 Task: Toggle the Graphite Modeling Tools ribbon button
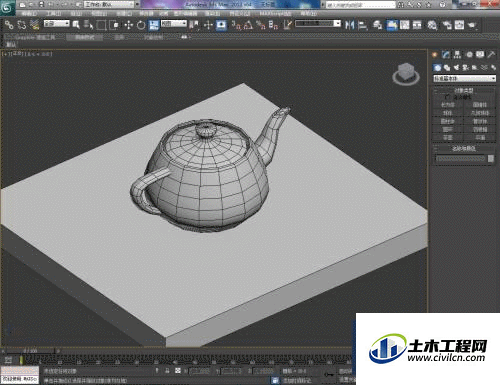pyautogui.click(x=392, y=25)
